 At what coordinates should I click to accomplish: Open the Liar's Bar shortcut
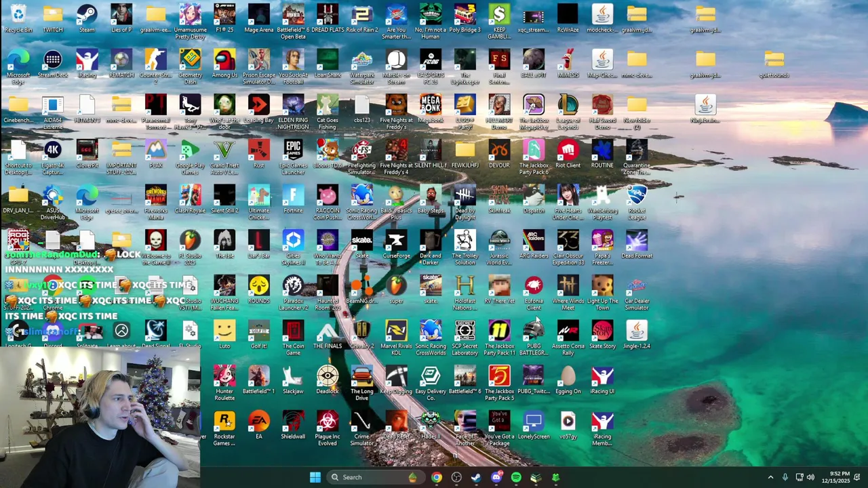[258, 245]
